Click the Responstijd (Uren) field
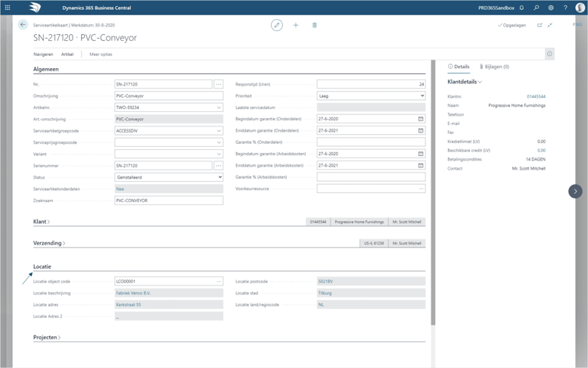Screen dimensions: 588x368 point(372,84)
